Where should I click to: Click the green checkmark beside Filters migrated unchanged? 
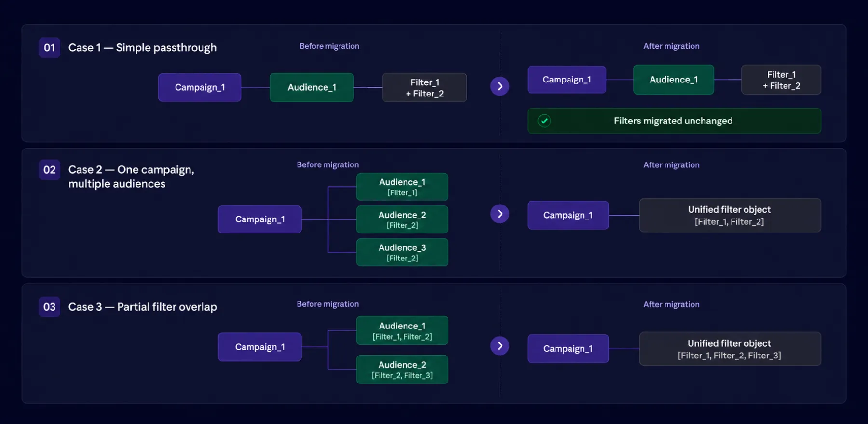(544, 121)
